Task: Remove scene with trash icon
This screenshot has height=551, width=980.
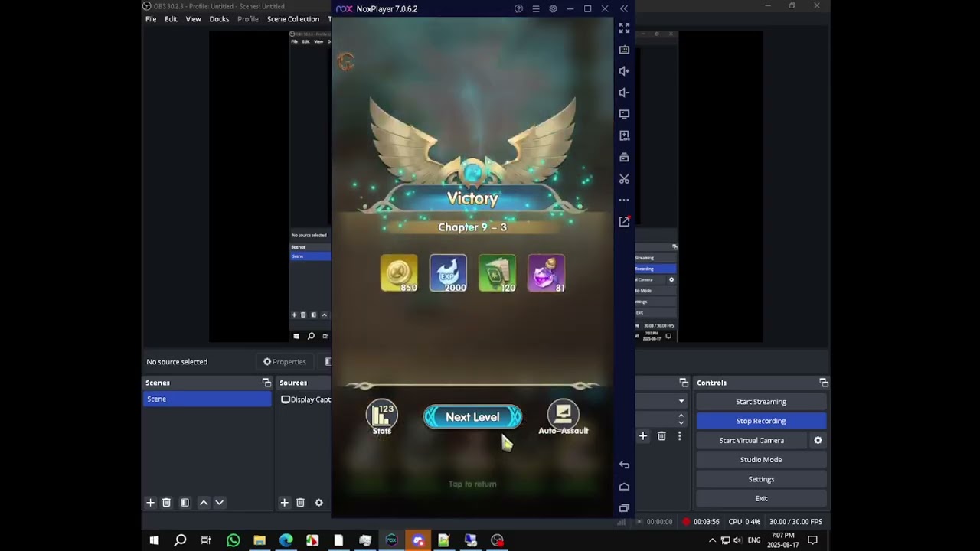Action: (166, 503)
